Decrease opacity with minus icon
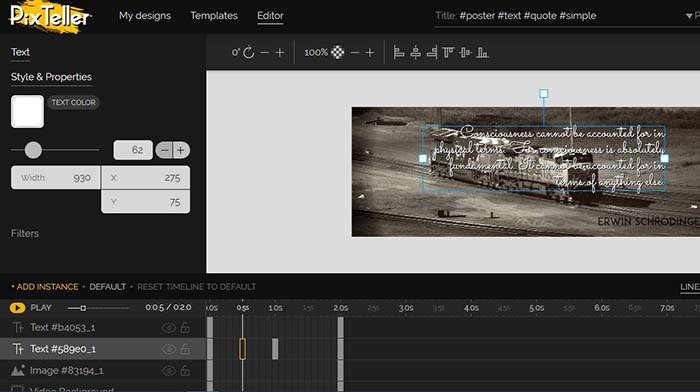This screenshot has width=700, height=392. (x=355, y=53)
